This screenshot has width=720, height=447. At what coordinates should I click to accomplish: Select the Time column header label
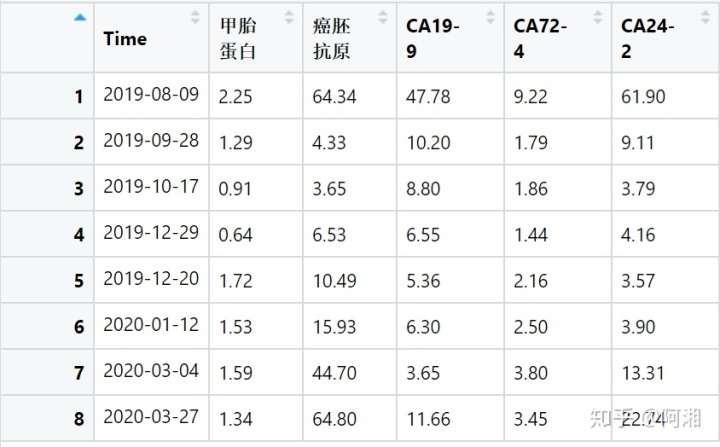125,39
